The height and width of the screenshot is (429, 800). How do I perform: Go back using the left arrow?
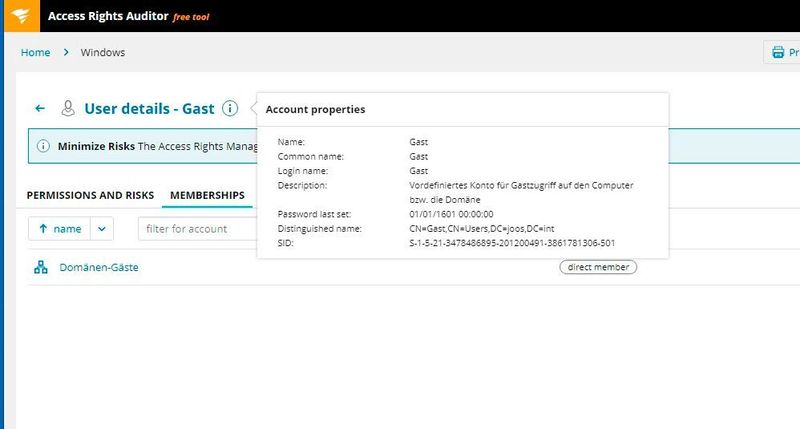pyautogui.click(x=40, y=108)
